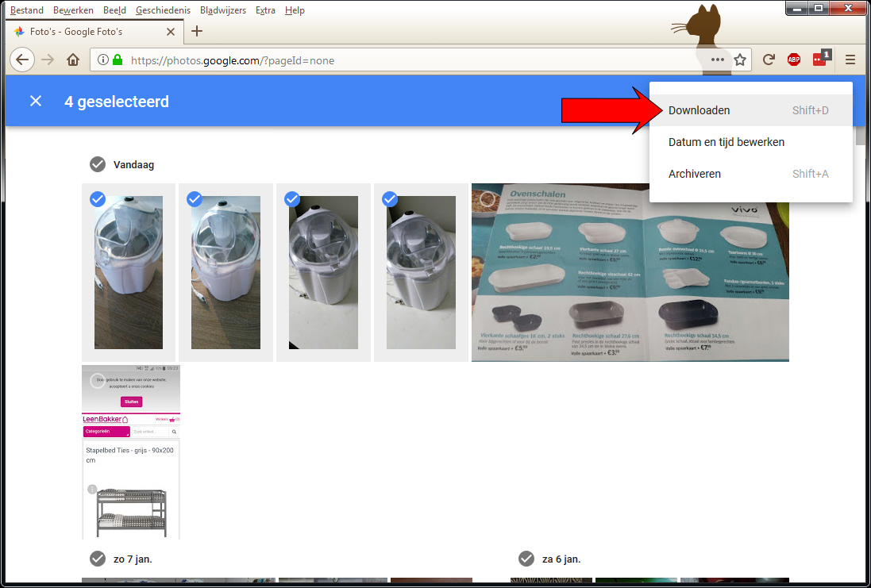Bookmark this page with the star icon
871x588 pixels.
coord(740,60)
